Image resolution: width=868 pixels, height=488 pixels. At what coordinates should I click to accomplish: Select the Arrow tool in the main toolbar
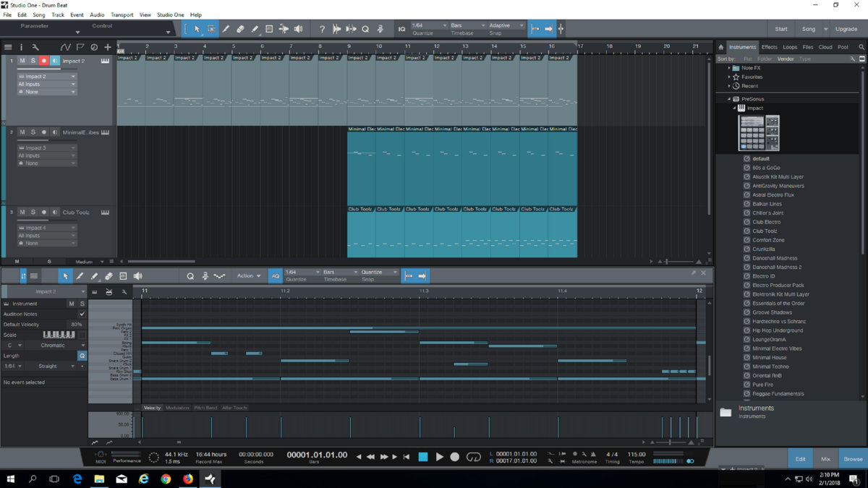(x=197, y=29)
